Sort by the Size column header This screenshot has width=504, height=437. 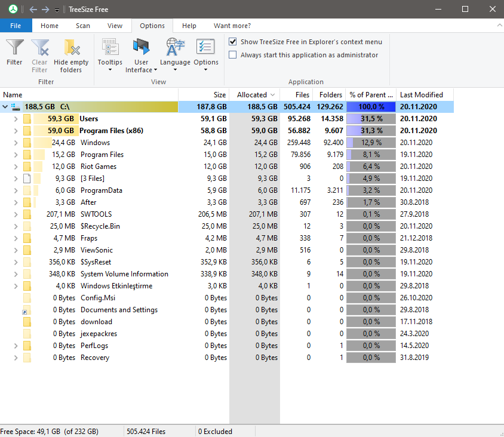tap(204, 95)
